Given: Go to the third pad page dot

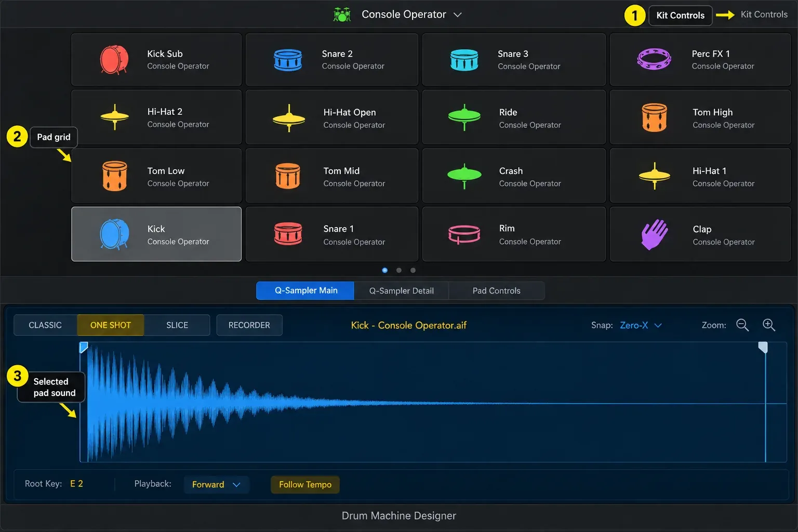Looking at the screenshot, I should click(413, 270).
